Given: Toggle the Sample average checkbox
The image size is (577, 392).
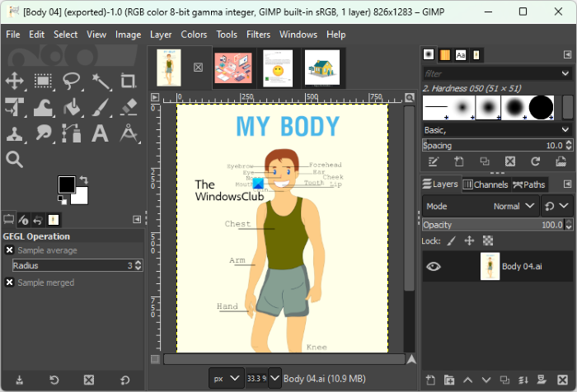Looking at the screenshot, I should [x=10, y=250].
